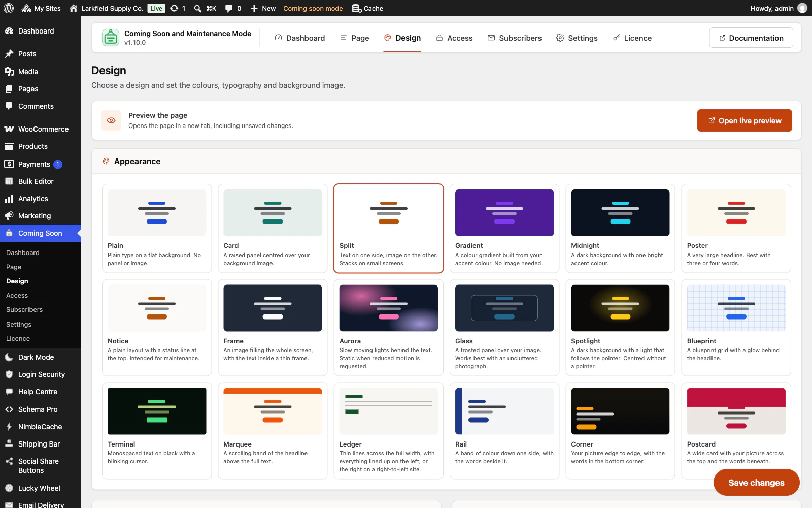
Task: Open Posts via its pin icon
Action: [x=9, y=54]
